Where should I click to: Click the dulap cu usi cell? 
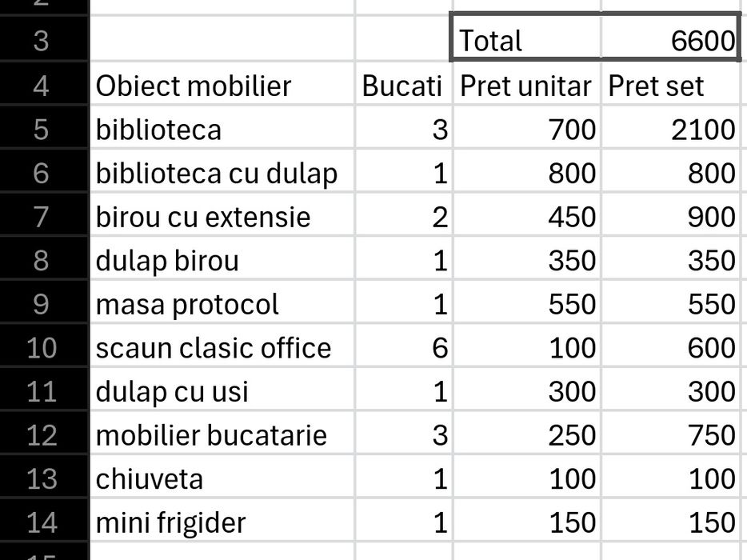(x=222, y=391)
